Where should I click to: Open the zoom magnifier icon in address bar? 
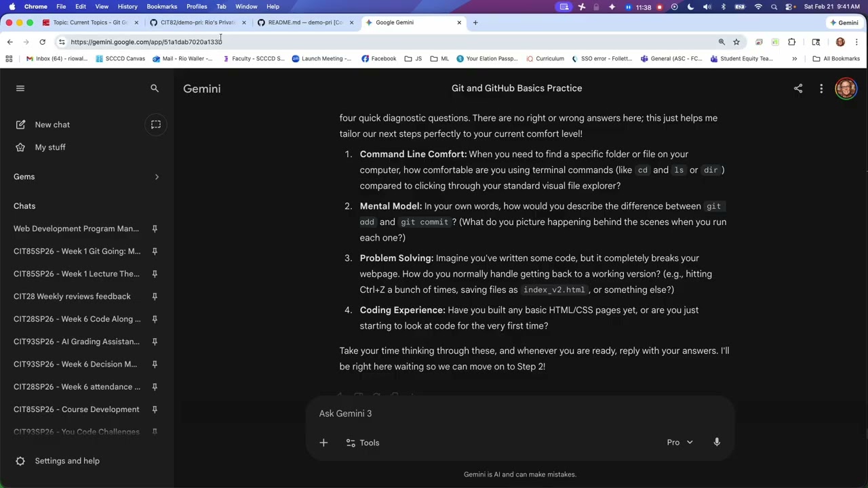722,42
